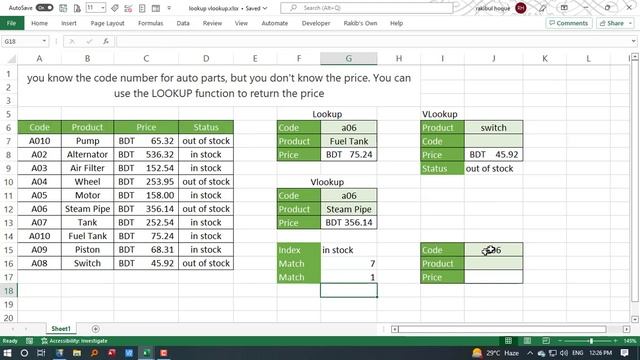
Task: Open the ribbon display options icon
Action: pyautogui.click(x=564, y=8)
